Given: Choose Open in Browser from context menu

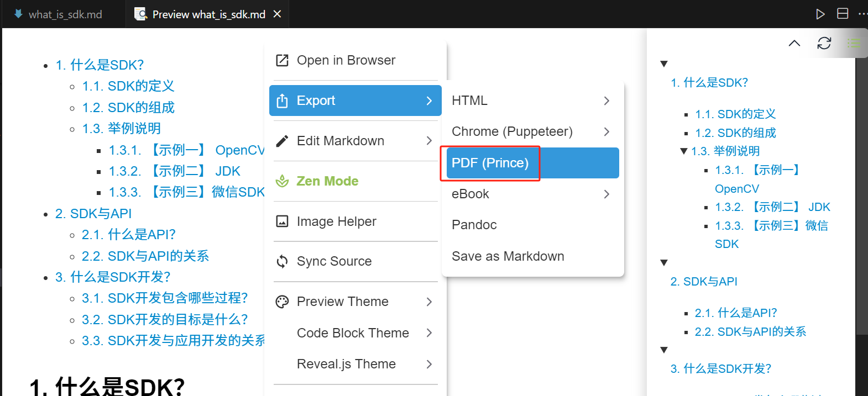Looking at the screenshot, I should coord(346,60).
